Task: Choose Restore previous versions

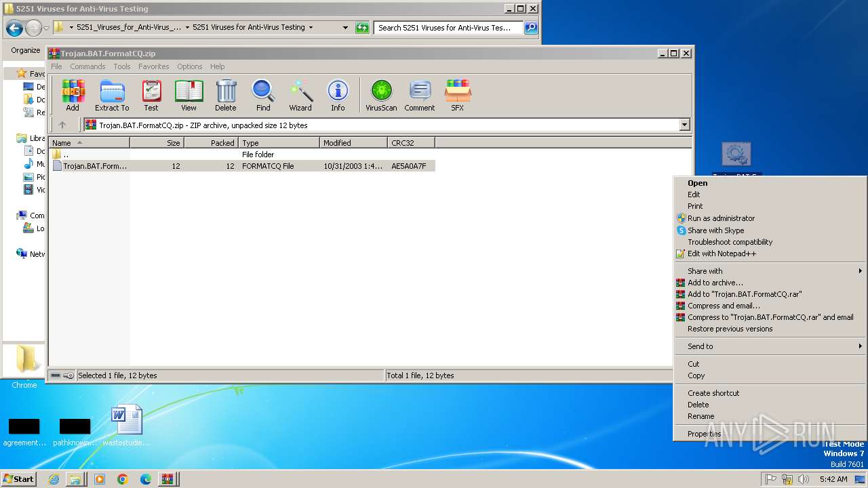Action: 770,329
